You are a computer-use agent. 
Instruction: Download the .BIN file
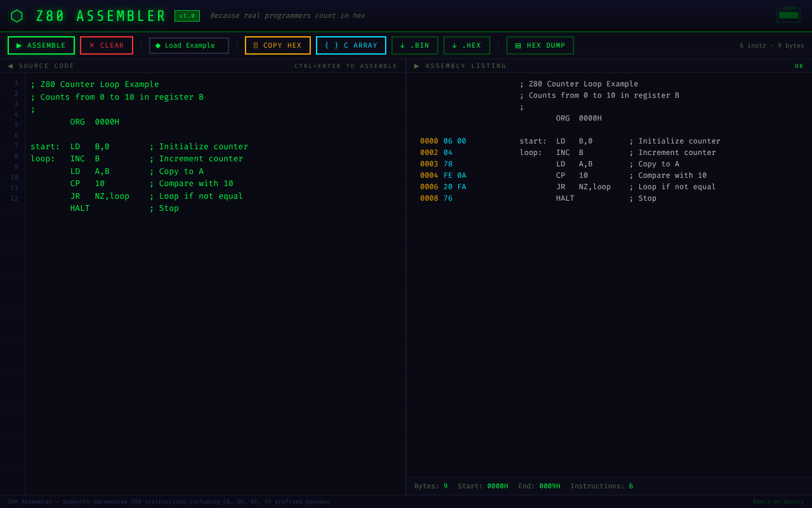[x=415, y=46]
